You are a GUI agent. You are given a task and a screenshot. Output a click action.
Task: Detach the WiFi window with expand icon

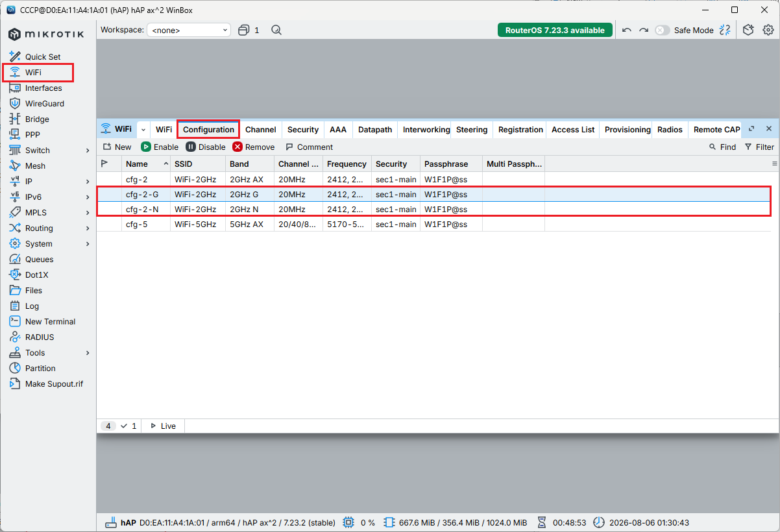coord(752,129)
